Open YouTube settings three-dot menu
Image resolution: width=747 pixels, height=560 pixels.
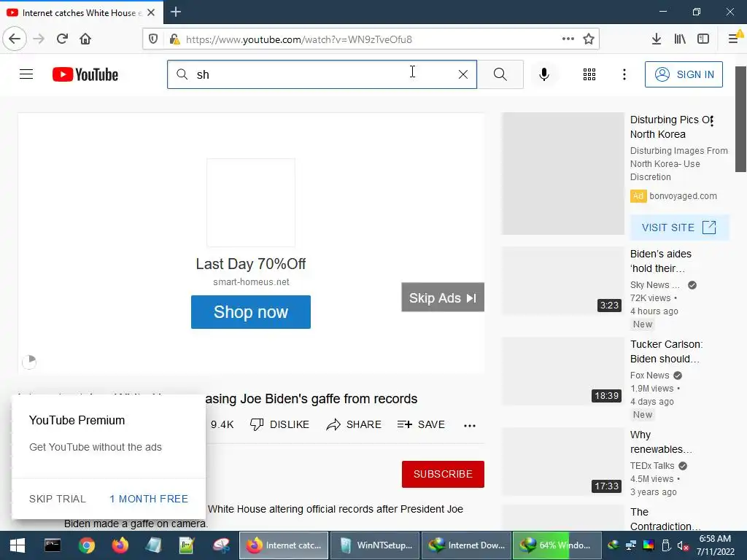[x=624, y=74]
